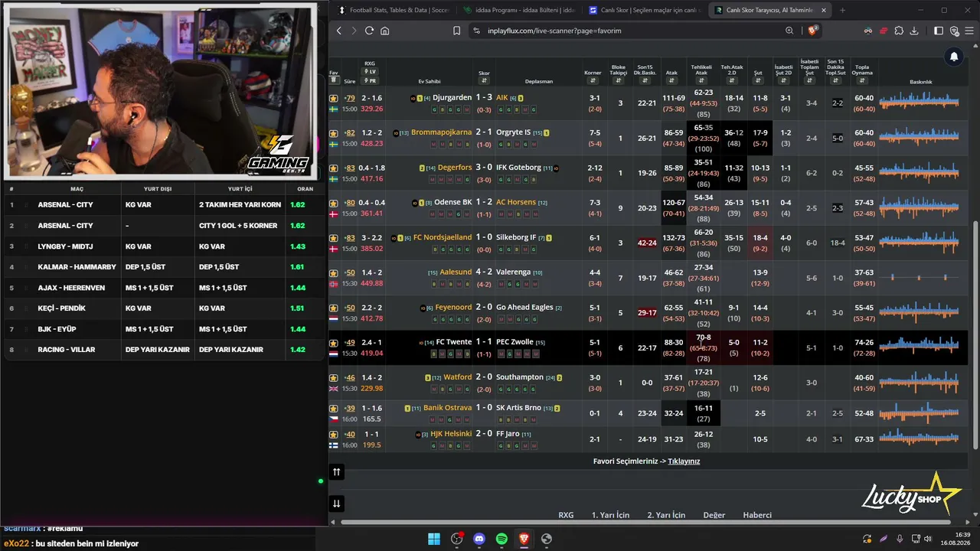
Task: Toggle favorite star for Degerfors match
Action: [333, 168]
